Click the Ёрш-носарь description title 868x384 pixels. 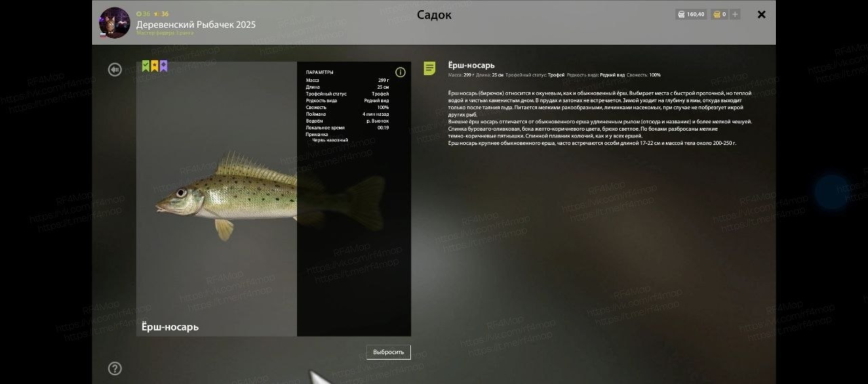(x=471, y=65)
